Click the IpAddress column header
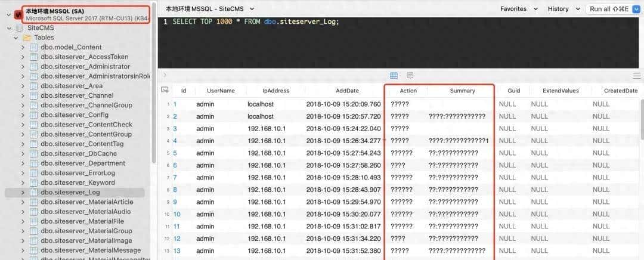 (x=275, y=91)
